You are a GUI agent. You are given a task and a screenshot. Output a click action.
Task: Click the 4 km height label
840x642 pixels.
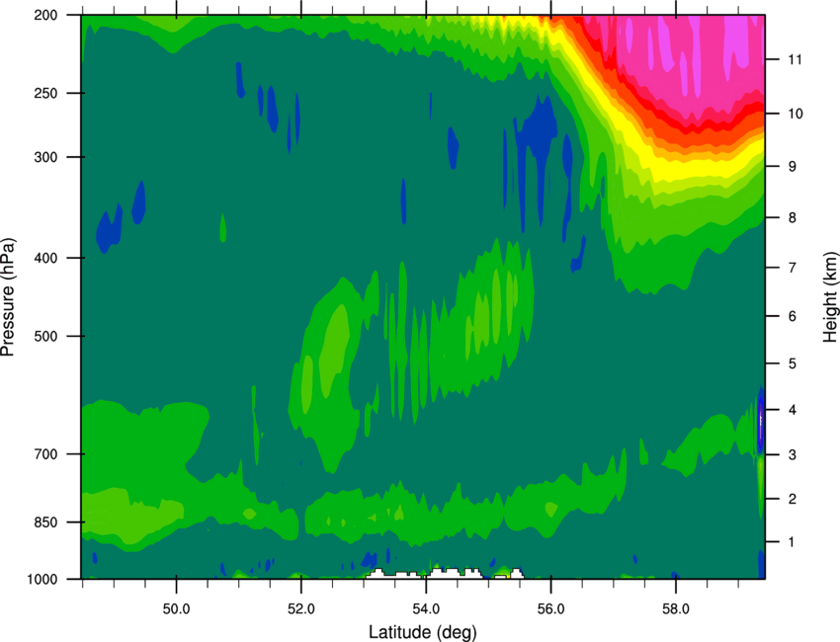793,410
